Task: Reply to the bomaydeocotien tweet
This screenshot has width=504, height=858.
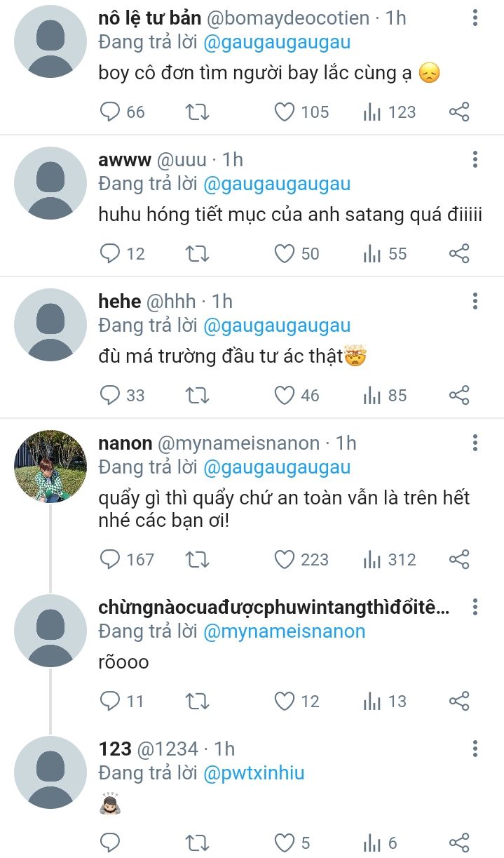Action: click(x=111, y=112)
